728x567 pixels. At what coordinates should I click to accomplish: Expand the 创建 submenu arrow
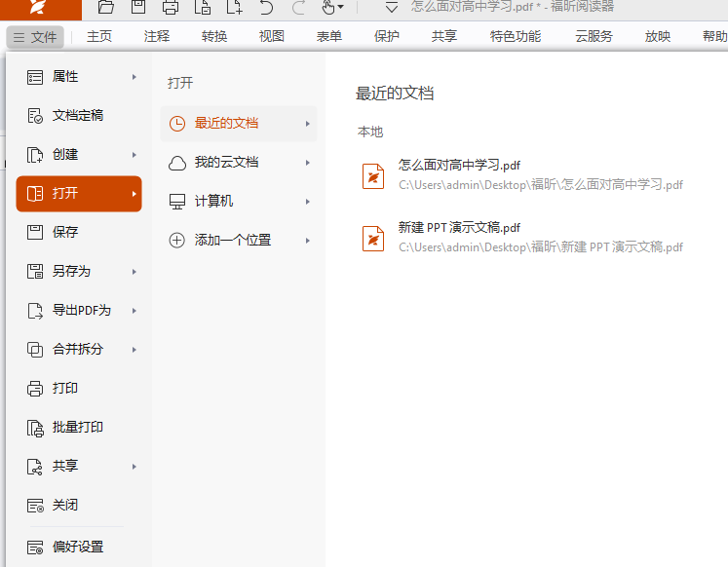coord(134,155)
